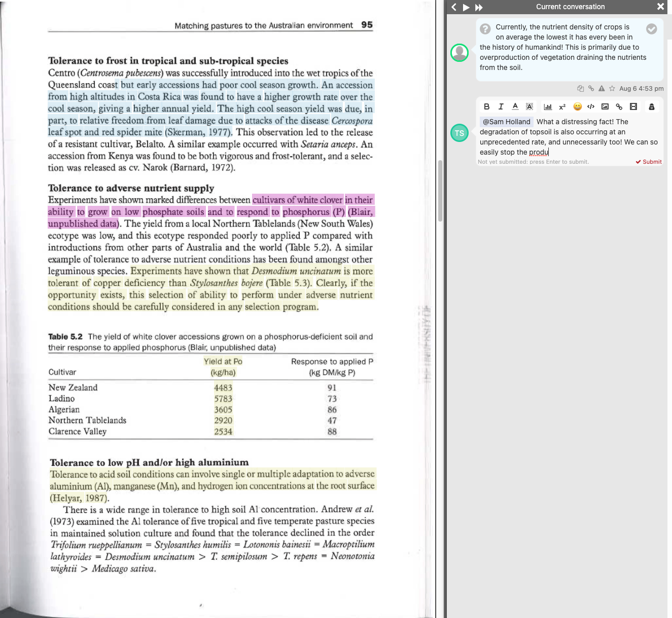Go back with the left chevron
This screenshot has width=672, height=618.
click(454, 7)
